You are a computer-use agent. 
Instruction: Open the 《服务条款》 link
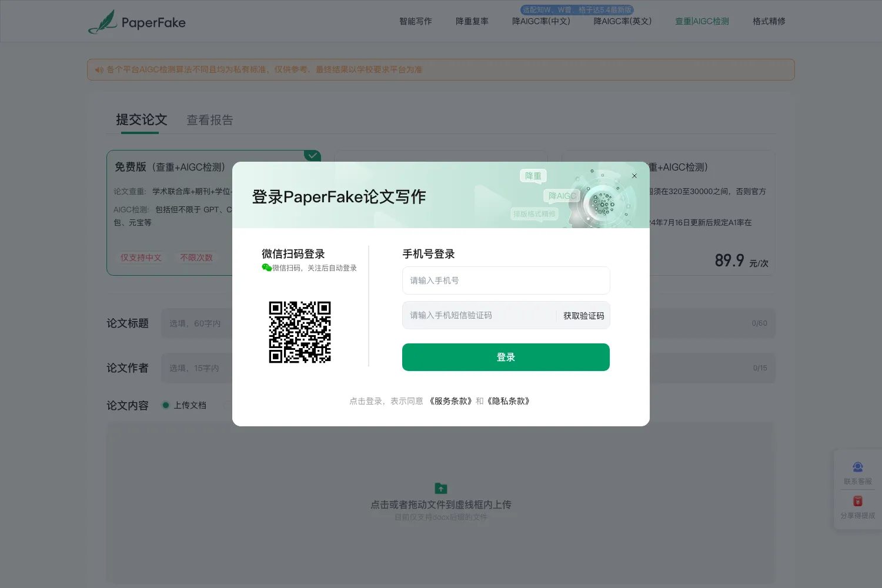click(x=450, y=401)
